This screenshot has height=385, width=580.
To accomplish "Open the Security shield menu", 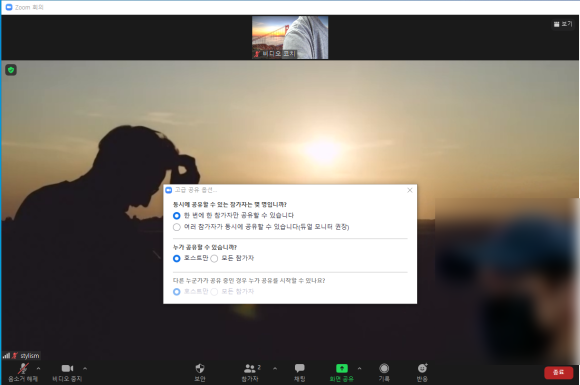I will coord(200,372).
